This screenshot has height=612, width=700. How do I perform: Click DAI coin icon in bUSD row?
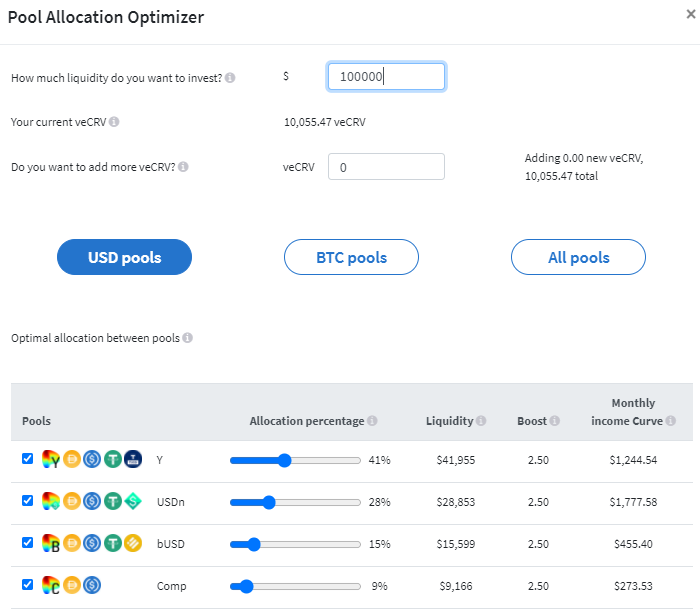tap(71, 543)
